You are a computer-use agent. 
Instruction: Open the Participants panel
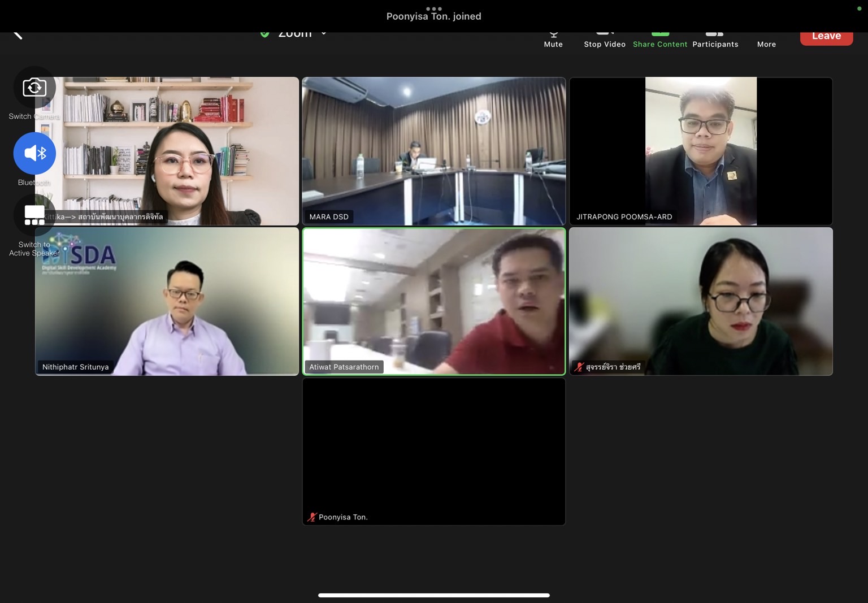pos(715,38)
